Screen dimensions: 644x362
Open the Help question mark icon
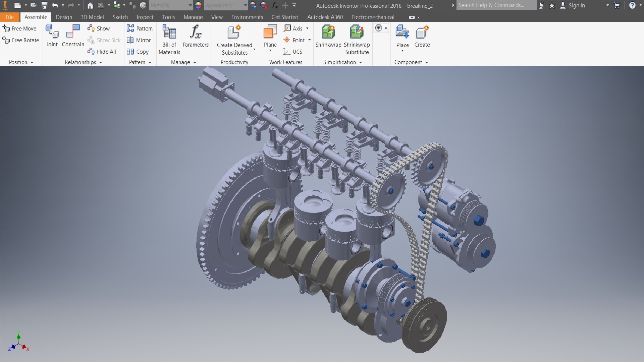click(x=632, y=5)
